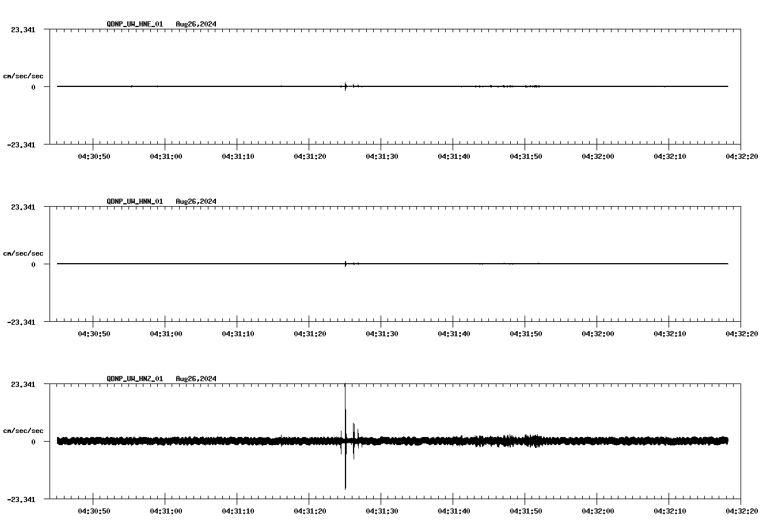Image resolution: width=782 pixels, height=532 pixels.
Task: Click the large spike in the HNZ trace
Action: click(345, 436)
